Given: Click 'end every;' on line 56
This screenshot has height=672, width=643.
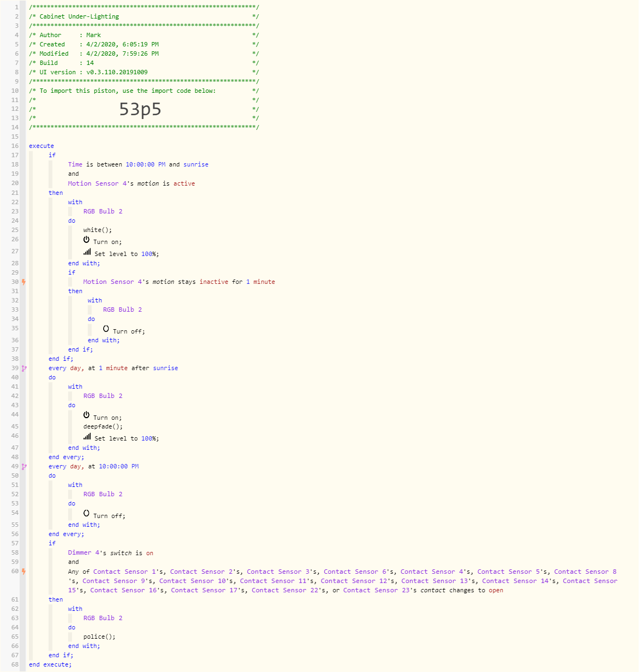Looking at the screenshot, I should pos(67,534).
